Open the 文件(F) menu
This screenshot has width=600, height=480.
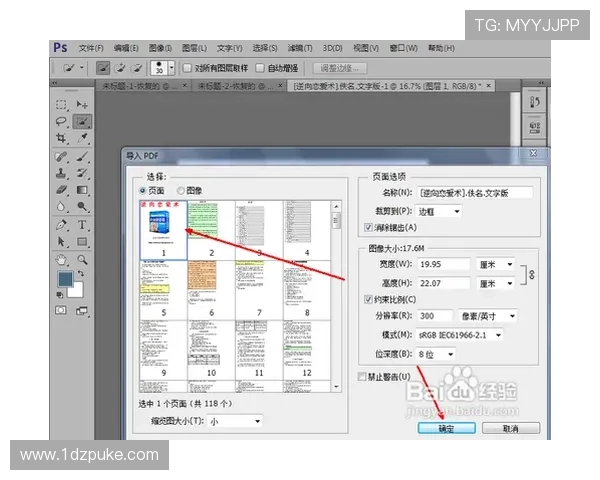(x=90, y=47)
